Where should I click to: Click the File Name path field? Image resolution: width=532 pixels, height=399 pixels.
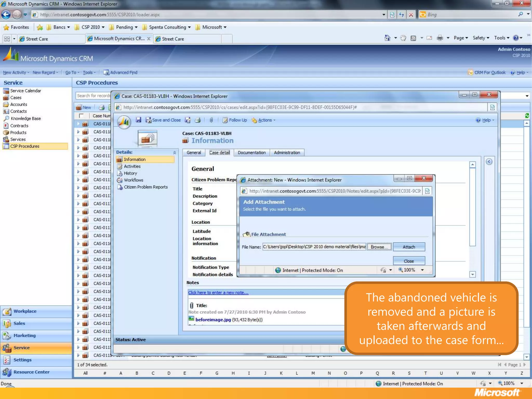314,247
